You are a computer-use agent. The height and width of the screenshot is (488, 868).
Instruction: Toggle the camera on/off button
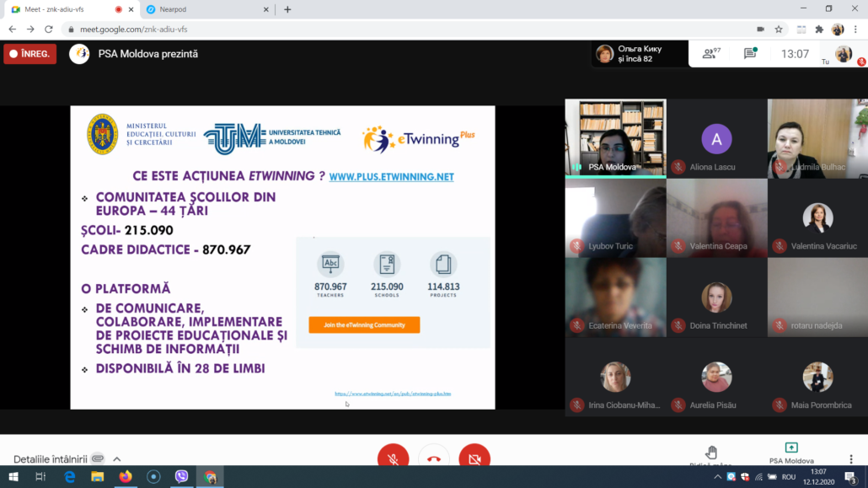474,458
